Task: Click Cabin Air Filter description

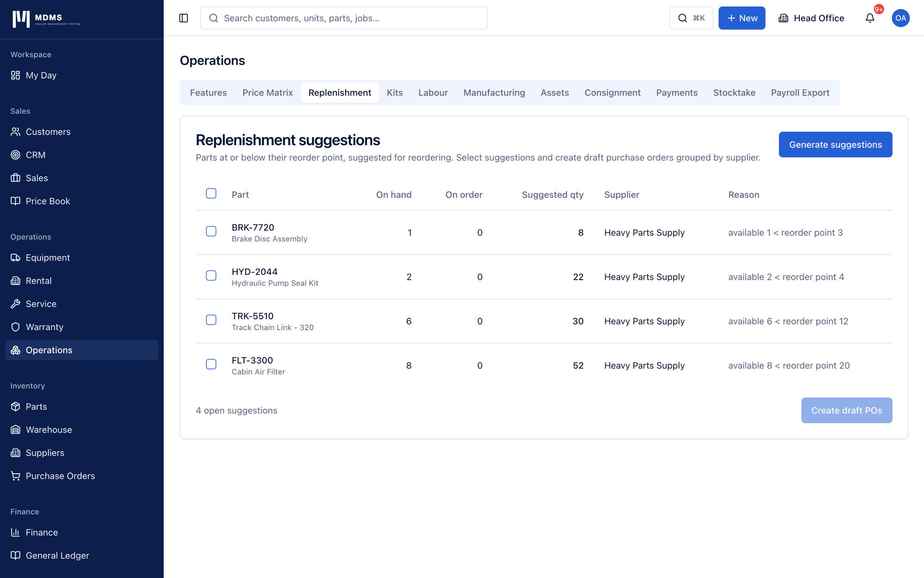Action: 258,372
